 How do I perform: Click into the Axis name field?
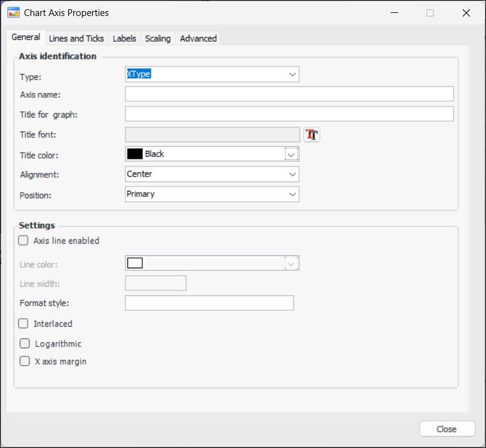point(289,94)
